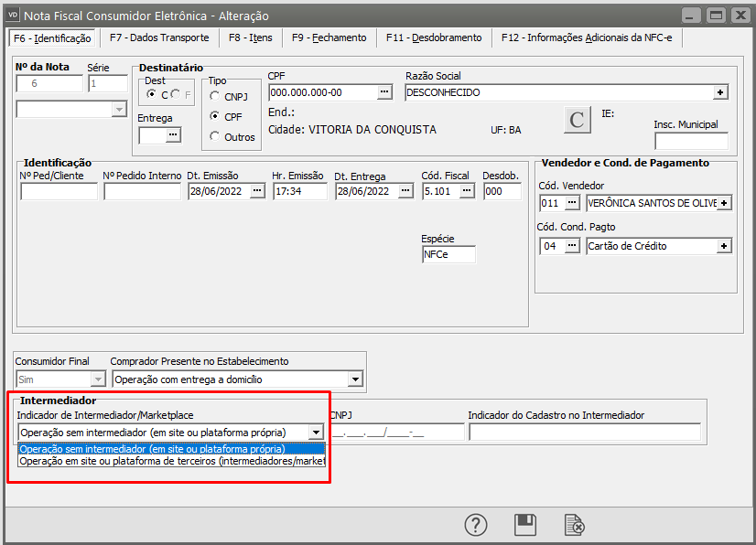The height and width of the screenshot is (545, 756).
Task: Click the Insc. Municipal input field
Action: coord(691,141)
